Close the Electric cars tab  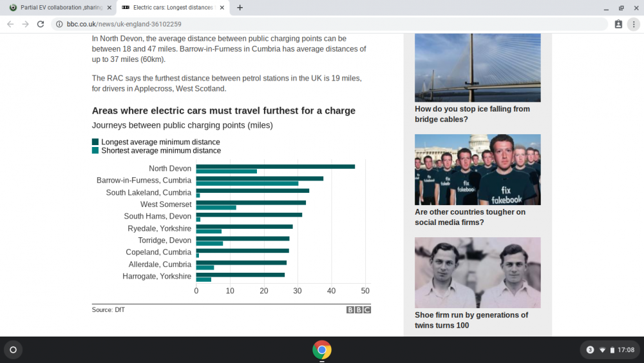(x=222, y=7)
